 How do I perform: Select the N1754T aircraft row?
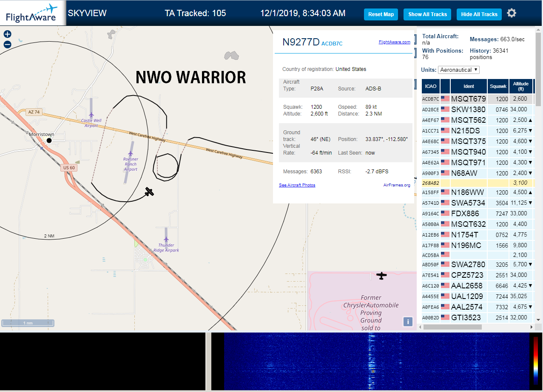[477, 235]
